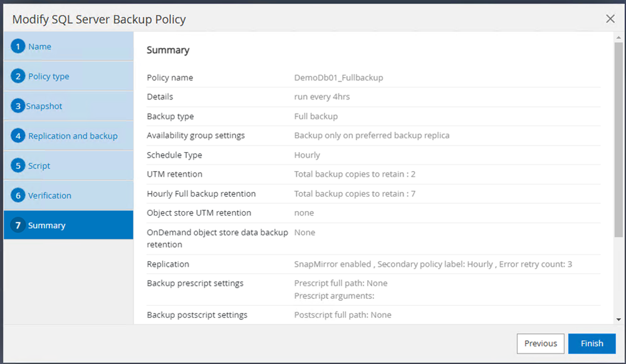
Task: Jump to the Script step
Action: [x=39, y=166]
